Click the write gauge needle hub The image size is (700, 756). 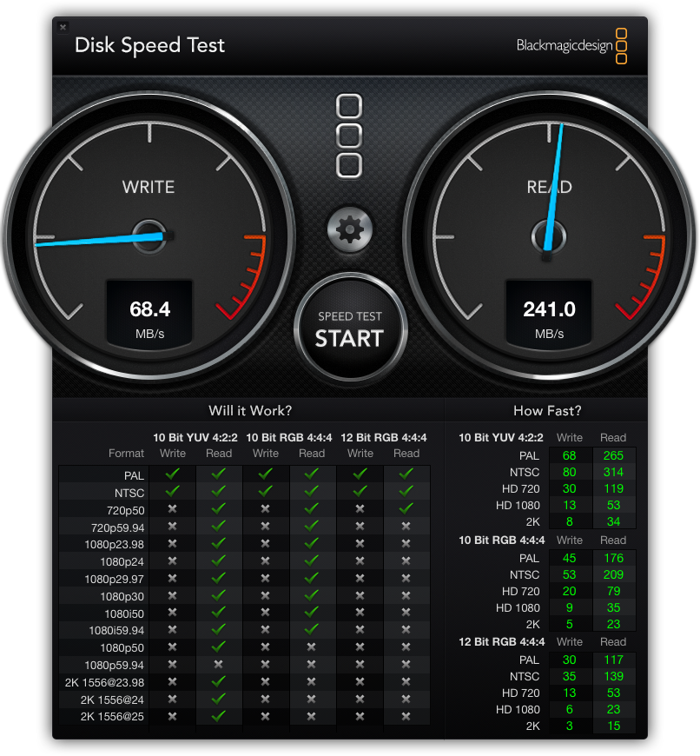150,236
